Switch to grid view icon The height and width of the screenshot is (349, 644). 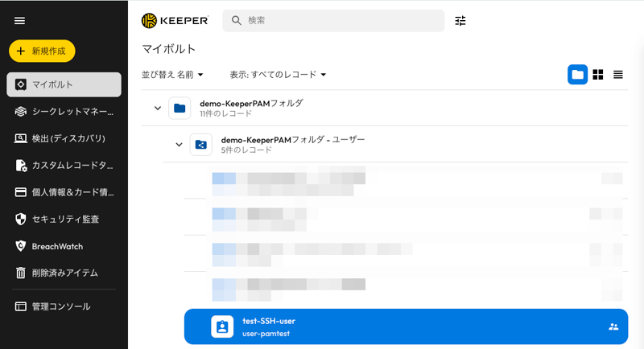tap(598, 75)
